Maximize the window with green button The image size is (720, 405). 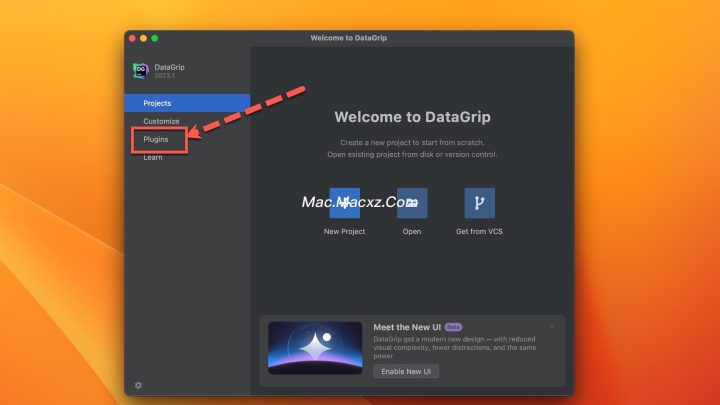pyautogui.click(x=155, y=38)
